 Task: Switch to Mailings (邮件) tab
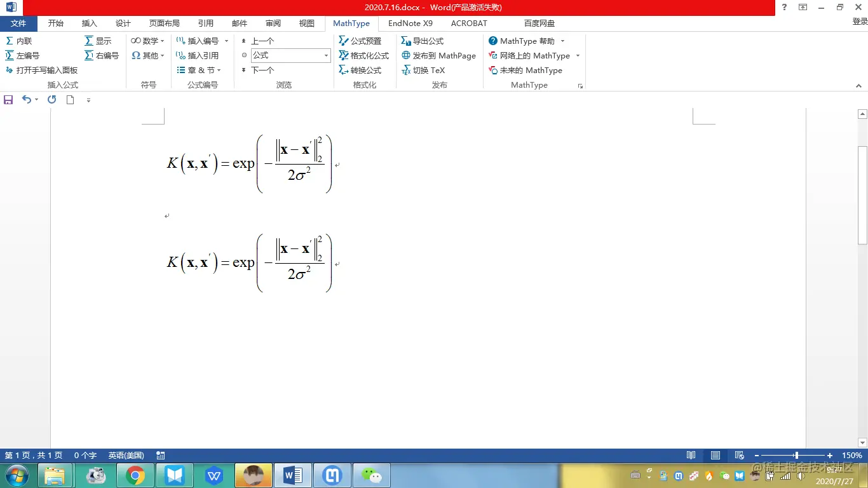pyautogui.click(x=240, y=24)
